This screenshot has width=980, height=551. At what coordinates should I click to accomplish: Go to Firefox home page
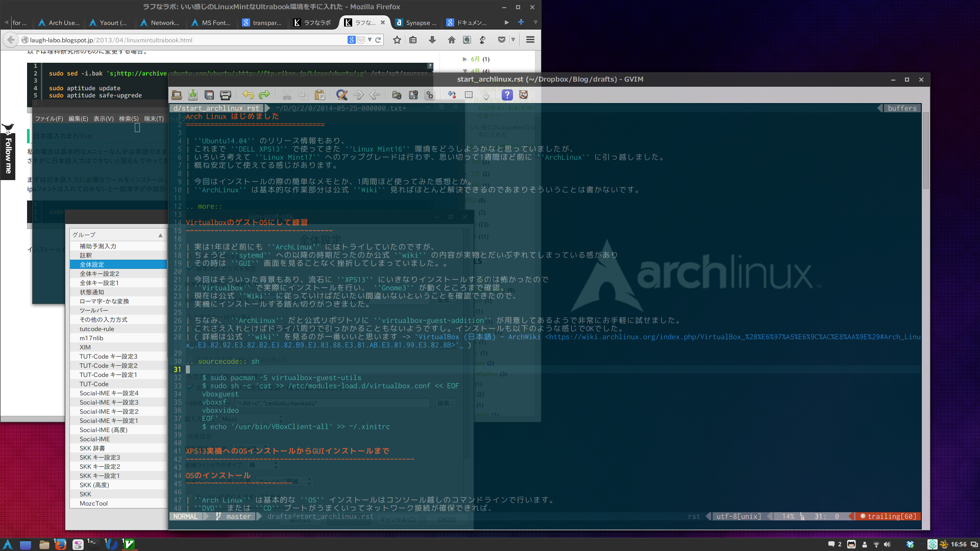pyautogui.click(x=452, y=40)
